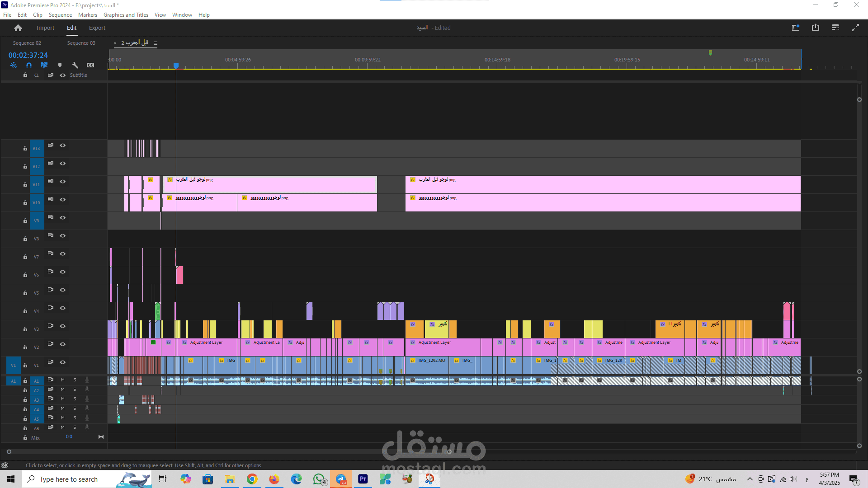This screenshot has height=488, width=868.
Task: Click the playhead timecode 00:02:37:24
Action: [28, 55]
